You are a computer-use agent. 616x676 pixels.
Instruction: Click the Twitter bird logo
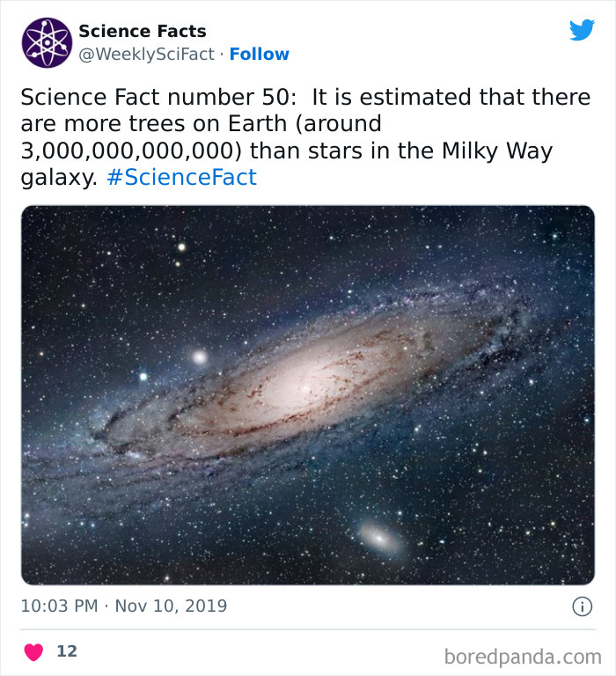[x=582, y=30]
